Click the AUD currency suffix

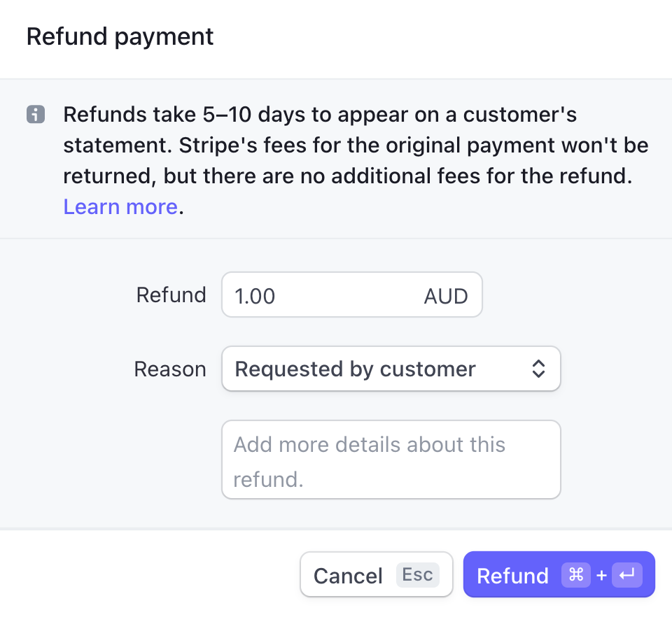pyautogui.click(x=446, y=296)
